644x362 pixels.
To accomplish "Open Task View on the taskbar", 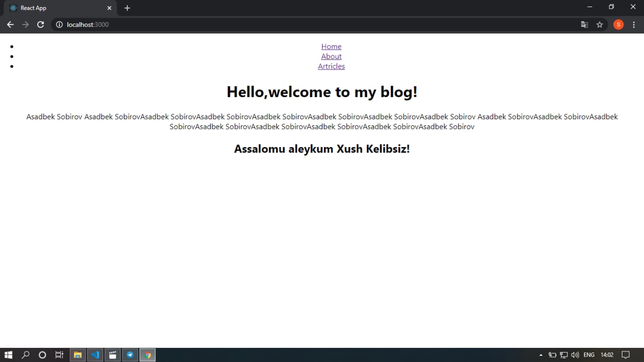I will click(59, 355).
